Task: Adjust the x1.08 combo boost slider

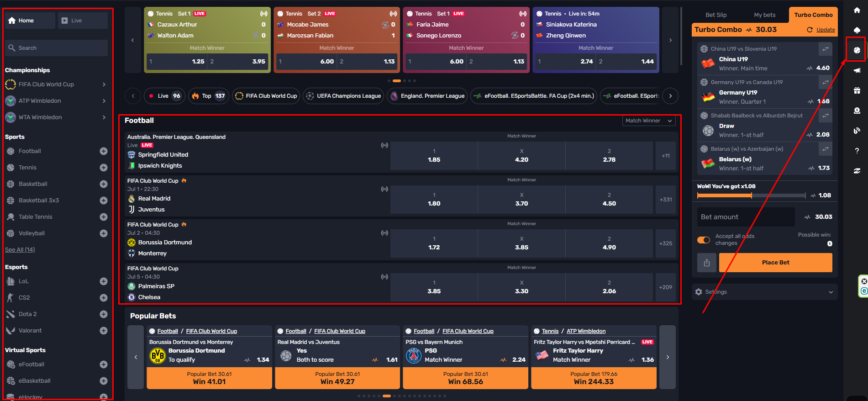Action: 751,195
